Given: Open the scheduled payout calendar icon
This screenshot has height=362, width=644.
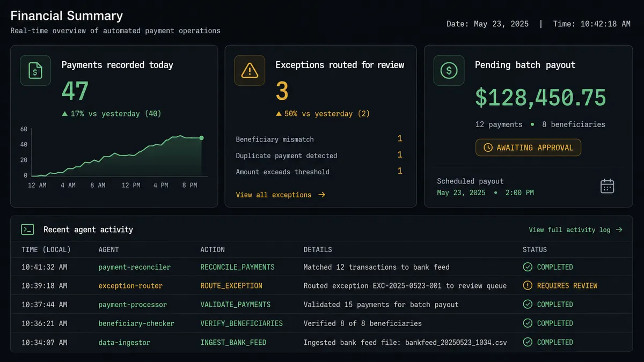Looking at the screenshot, I should (x=607, y=186).
